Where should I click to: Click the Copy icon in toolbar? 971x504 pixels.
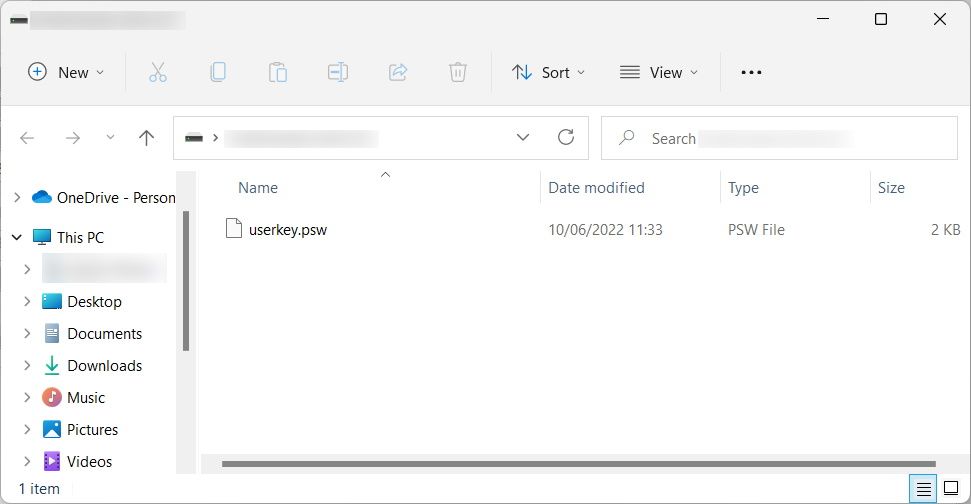pyautogui.click(x=217, y=72)
